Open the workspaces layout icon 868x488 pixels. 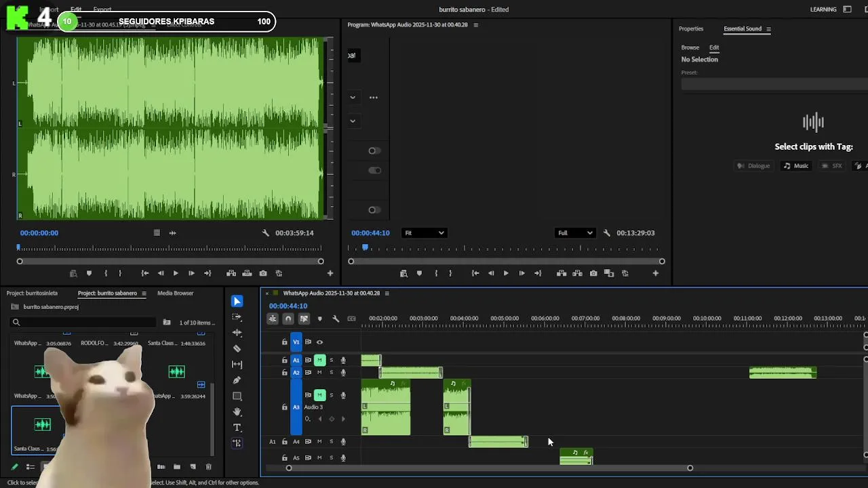(847, 9)
